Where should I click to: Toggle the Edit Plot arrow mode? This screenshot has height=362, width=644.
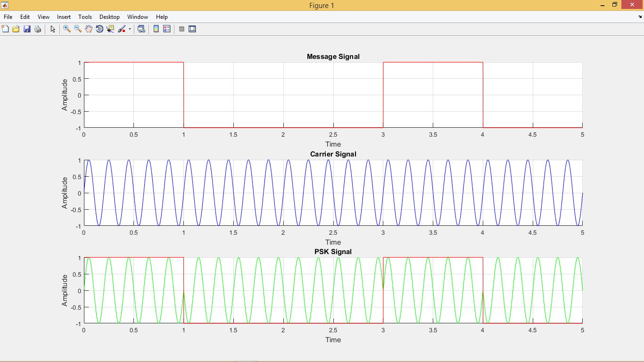[x=53, y=29]
